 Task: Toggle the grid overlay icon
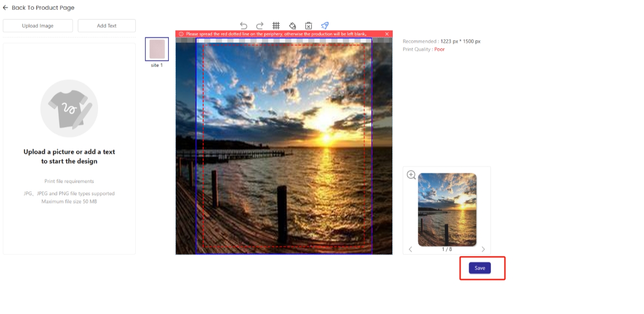[x=276, y=25]
